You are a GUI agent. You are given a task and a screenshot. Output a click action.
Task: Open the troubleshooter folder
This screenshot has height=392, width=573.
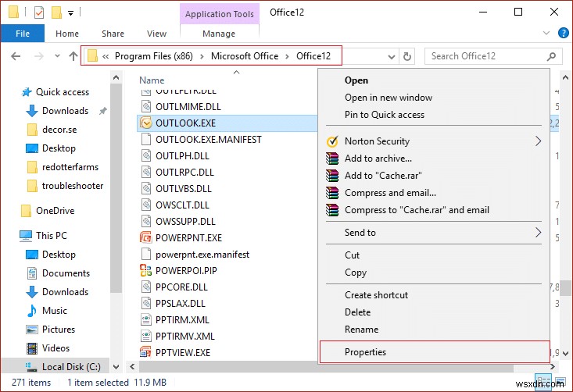(x=73, y=186)
